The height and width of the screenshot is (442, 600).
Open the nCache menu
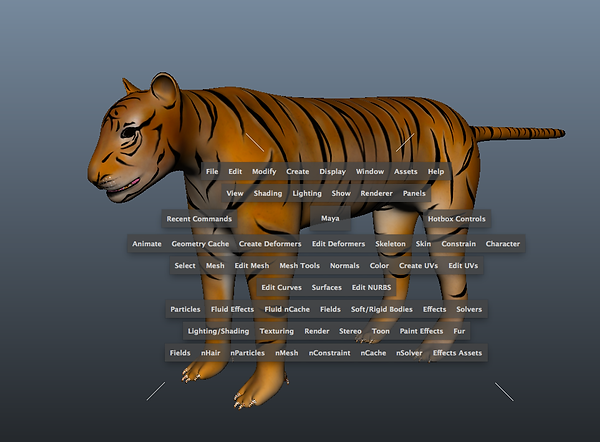373,353
